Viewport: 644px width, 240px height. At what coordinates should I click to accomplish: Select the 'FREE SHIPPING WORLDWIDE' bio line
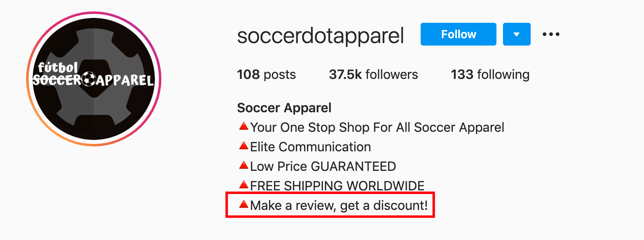point(337,186)
